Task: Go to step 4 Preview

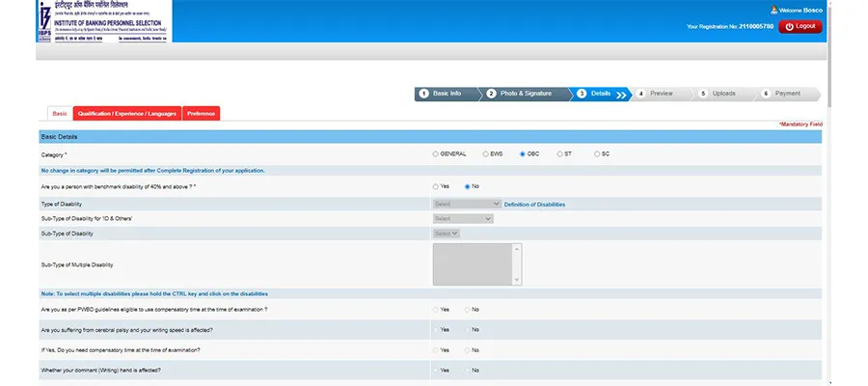Action: (x=662, y=94)
